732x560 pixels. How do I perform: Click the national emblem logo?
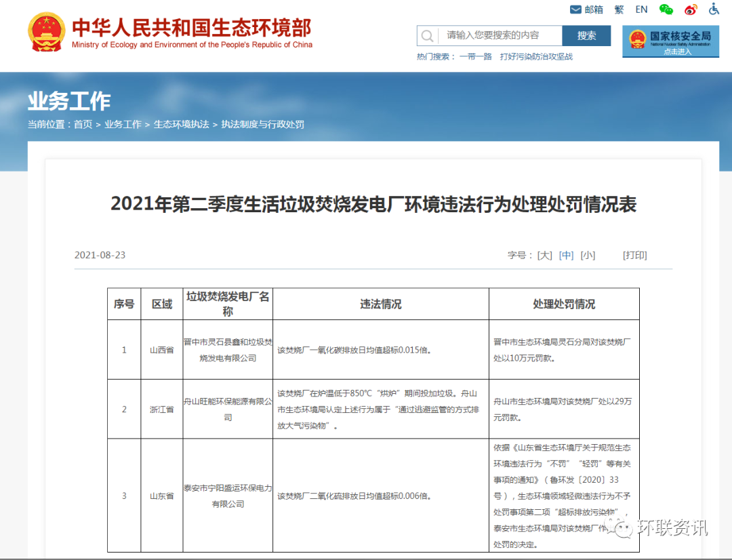pyautogui.click(x=46, y=32)
